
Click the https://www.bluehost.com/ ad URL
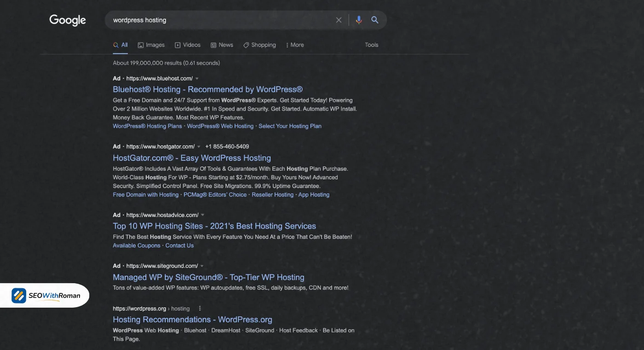159,79
